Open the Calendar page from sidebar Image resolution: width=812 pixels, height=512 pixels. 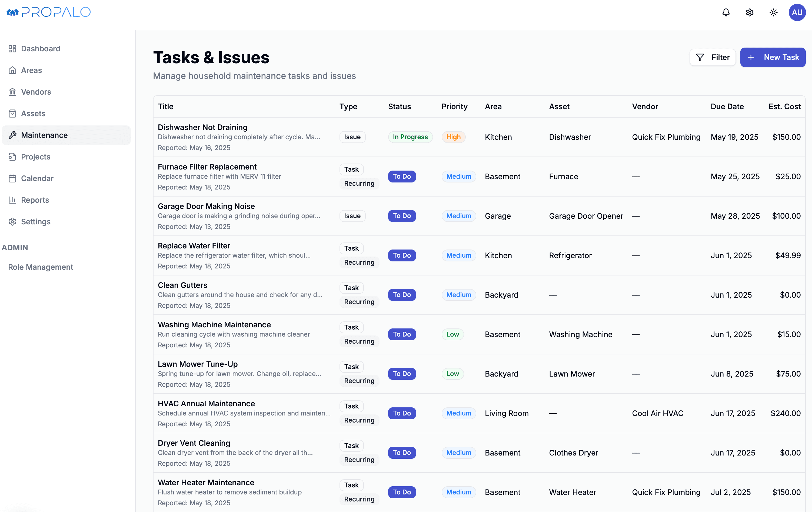37,178
